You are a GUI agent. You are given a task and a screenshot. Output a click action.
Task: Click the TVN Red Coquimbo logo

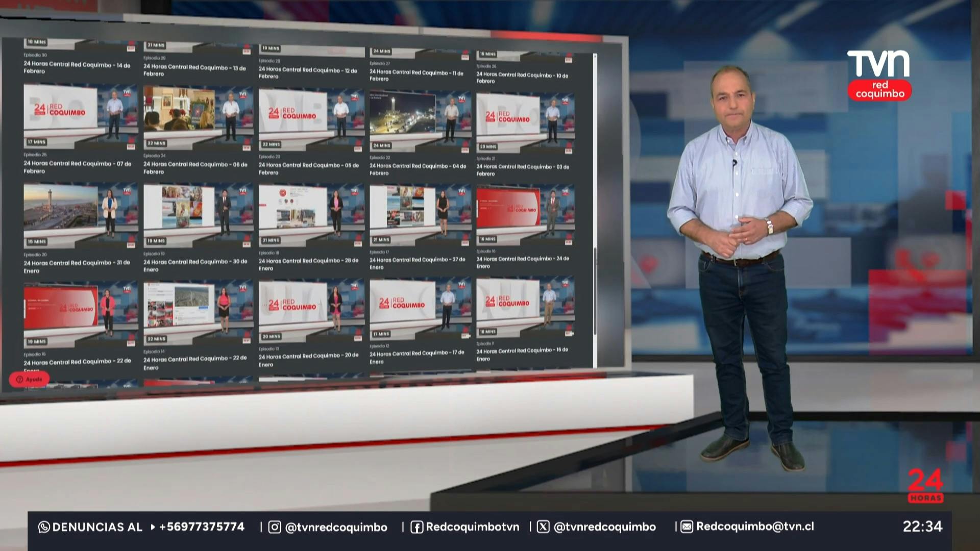coord(879,75)
